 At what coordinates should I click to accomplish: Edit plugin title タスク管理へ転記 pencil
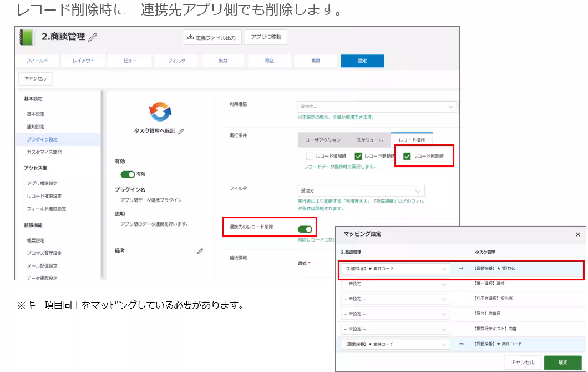click(181, 132)
